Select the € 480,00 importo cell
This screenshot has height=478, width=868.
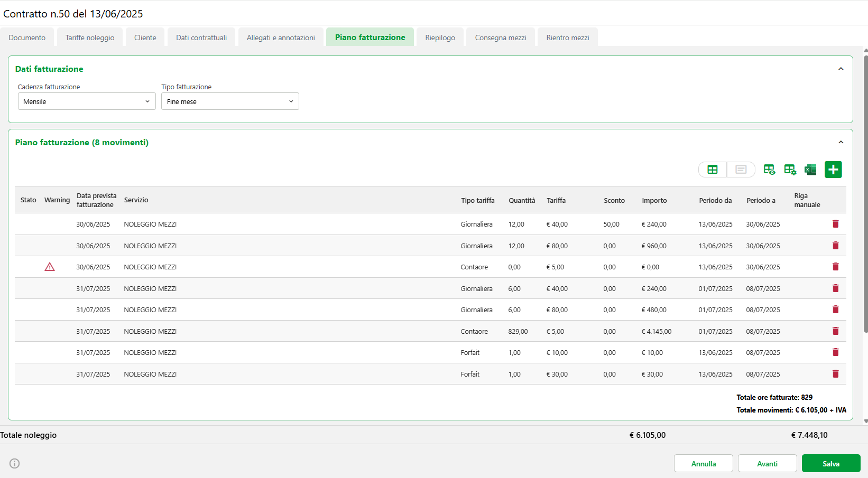pos(654,310)
